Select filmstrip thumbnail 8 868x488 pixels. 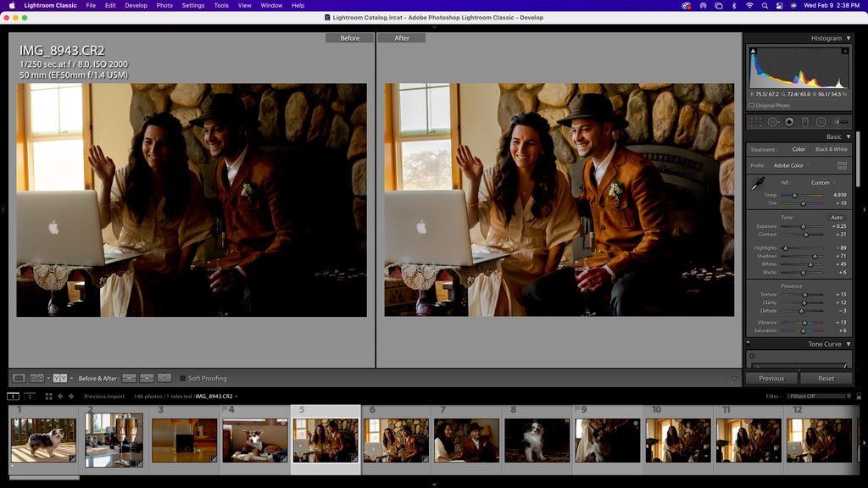537,440
